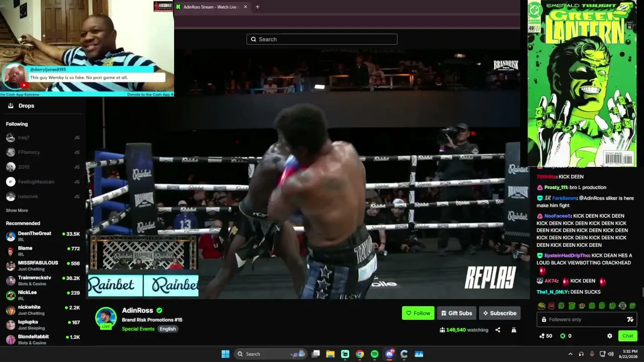Open Discord from the taskbar
Image resolution: width=644 pixels, height=362 pixels.
click(x=389, y=354)
